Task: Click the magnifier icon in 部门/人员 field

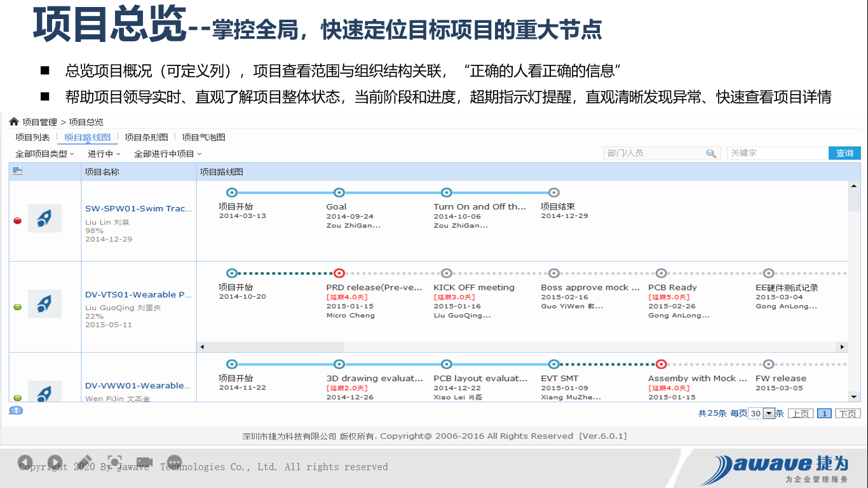Action: click(x=711, y=153)
